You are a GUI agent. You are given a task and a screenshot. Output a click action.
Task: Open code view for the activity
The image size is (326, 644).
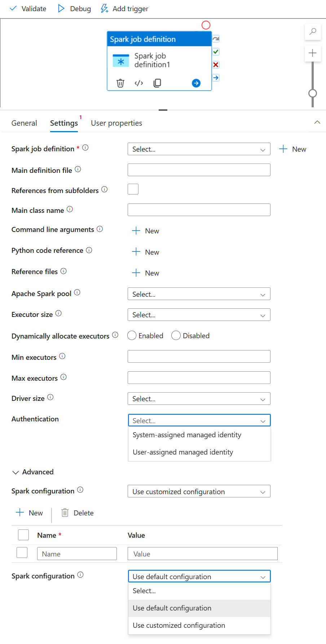click(138, 83)
